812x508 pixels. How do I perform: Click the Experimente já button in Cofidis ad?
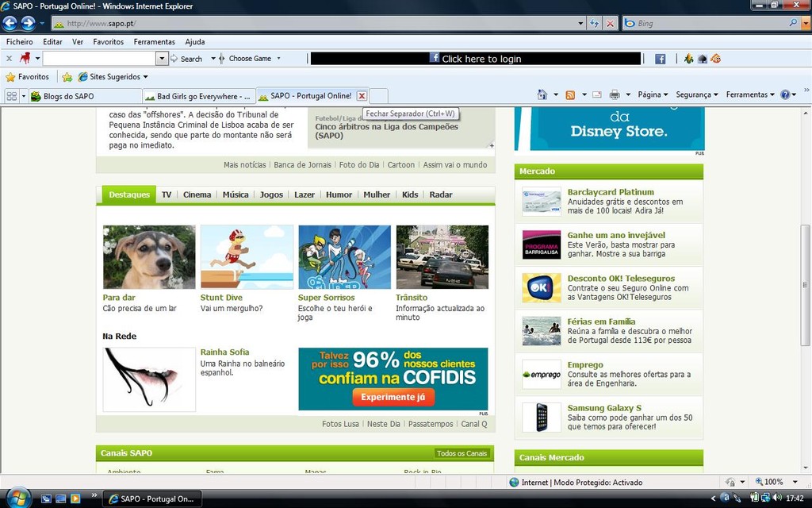pos(393,397)
